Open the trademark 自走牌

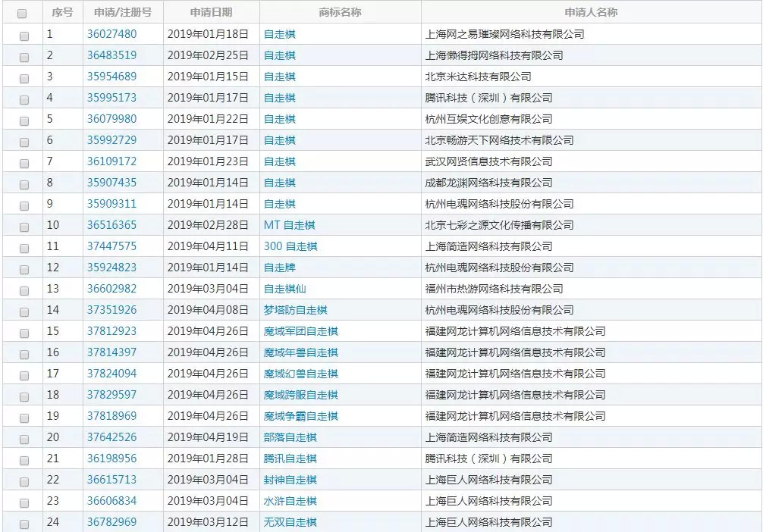pyautogui.click(x=280, y=268)
